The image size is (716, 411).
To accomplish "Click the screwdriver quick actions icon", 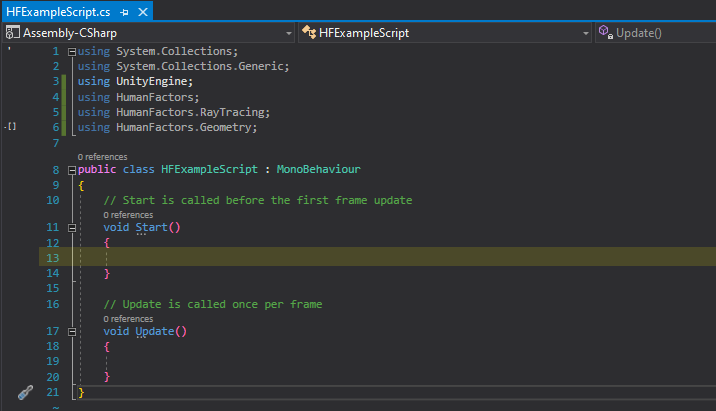I will [25, 392].
